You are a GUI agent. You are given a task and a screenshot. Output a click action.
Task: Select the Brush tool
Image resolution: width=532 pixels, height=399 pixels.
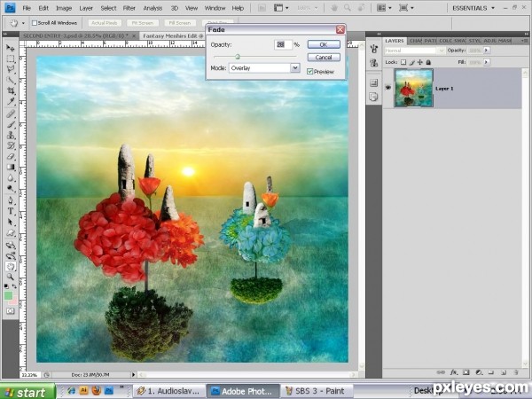(11, 124)
